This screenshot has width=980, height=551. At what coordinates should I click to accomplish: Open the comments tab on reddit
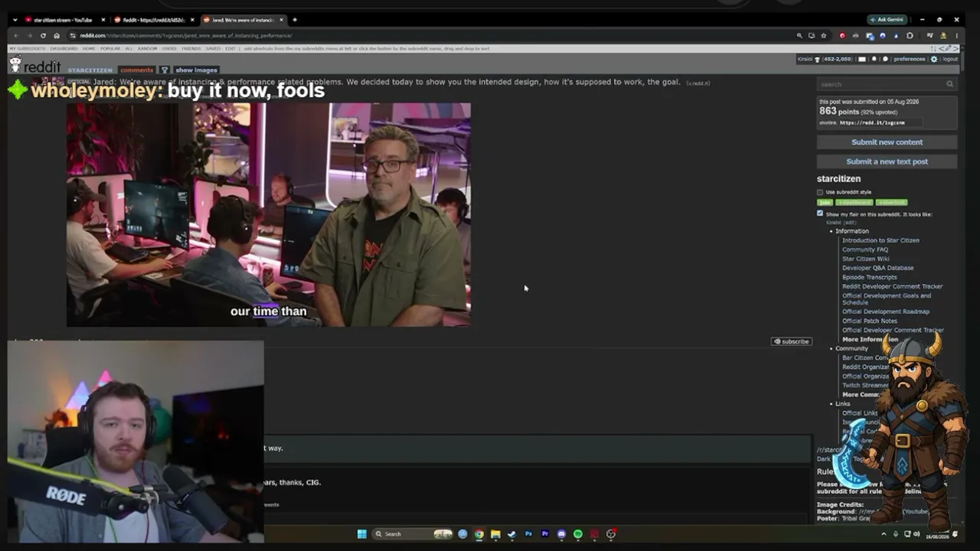(136, 70)
